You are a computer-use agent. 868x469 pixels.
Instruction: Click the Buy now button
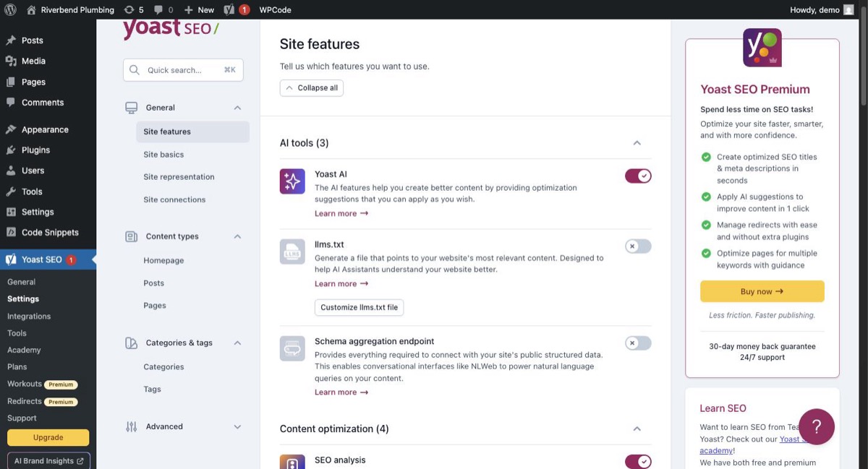(762, 291)
